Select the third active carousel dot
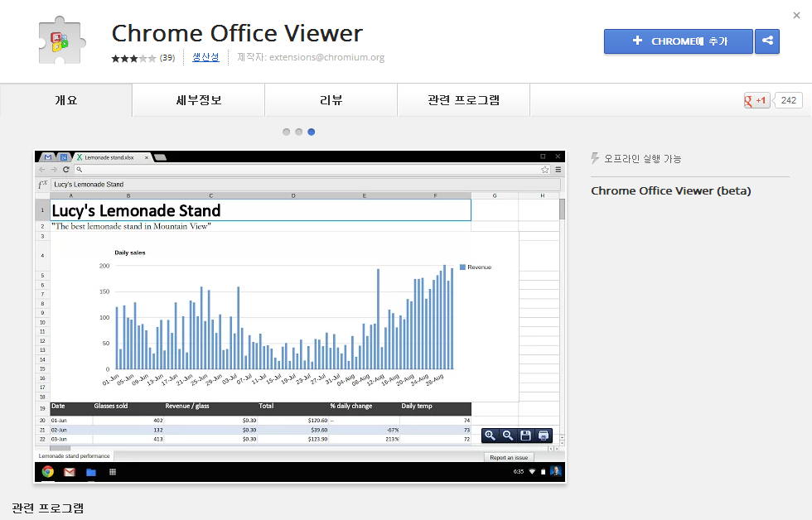Viewport: 812px width, 520px height. point(312,132)
